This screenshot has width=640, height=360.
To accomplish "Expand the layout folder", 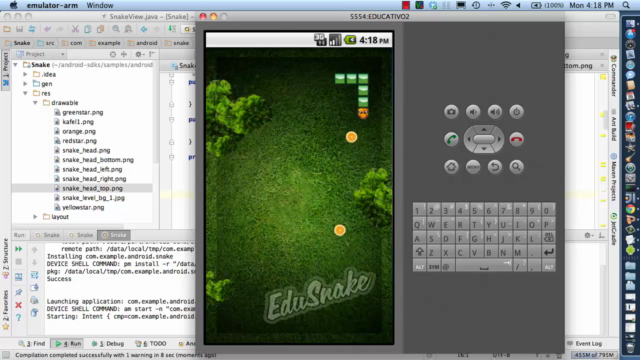I will pos(35,217).
